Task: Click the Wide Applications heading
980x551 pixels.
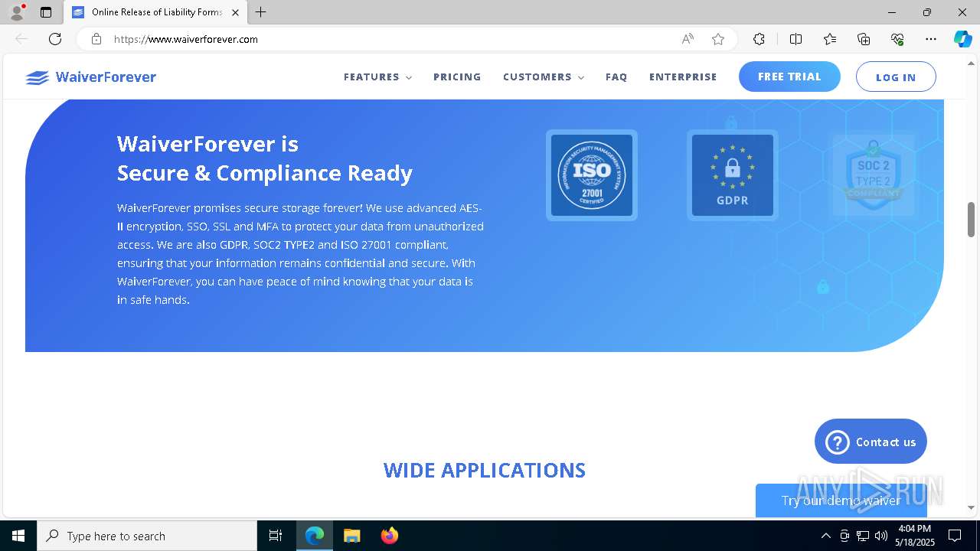Action: point(485,470)
